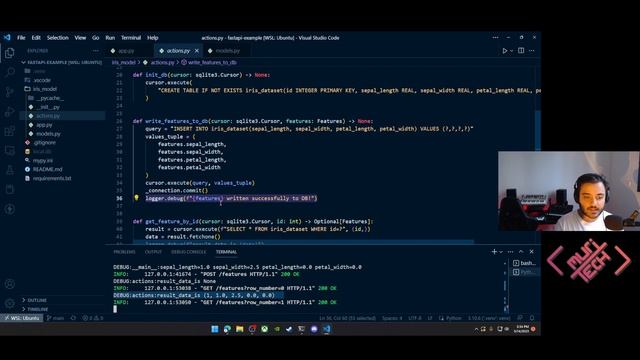This screenshot has height=360, width=640.
Task: Open the Source Control view
Action: pyautogui.click(x=9, y=92)
